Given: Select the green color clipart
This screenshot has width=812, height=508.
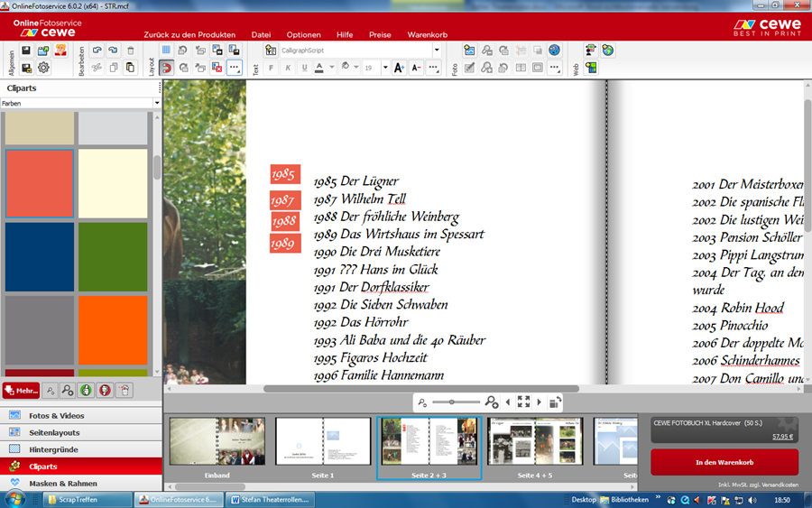Looking at the screenshot, I should [x=113, y=257].
